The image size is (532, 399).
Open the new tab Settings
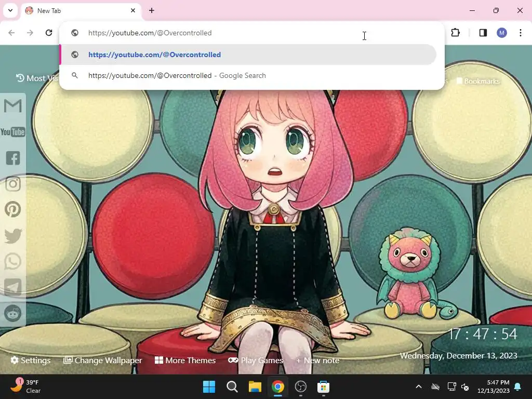[x=31, y=360]
